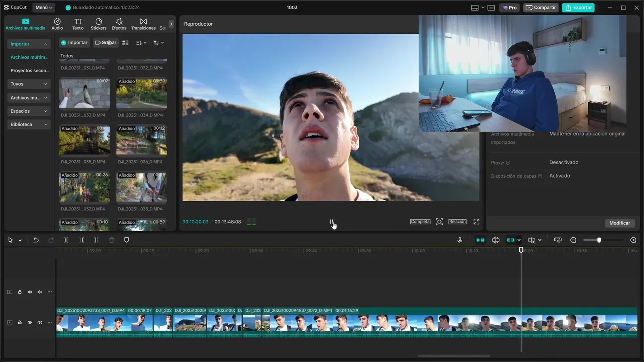Select clip thumbnail DJI_20251...037_D.MP4

(x=85, y=187)
